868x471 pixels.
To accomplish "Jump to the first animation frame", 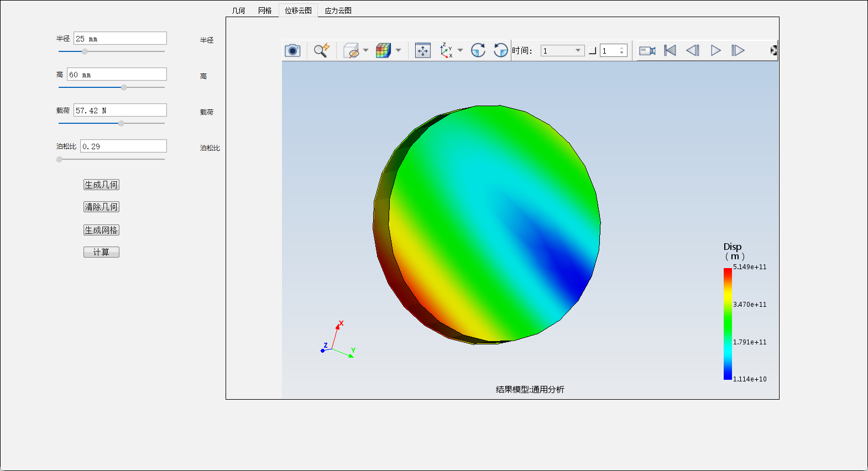I will [670, 51].
